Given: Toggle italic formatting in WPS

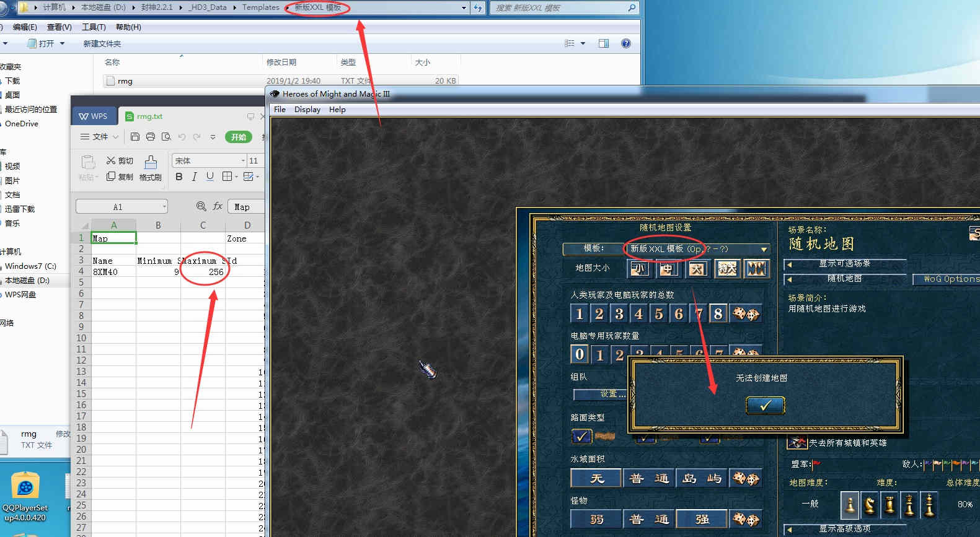Looking at the screenshot, I should click(195, 177).
